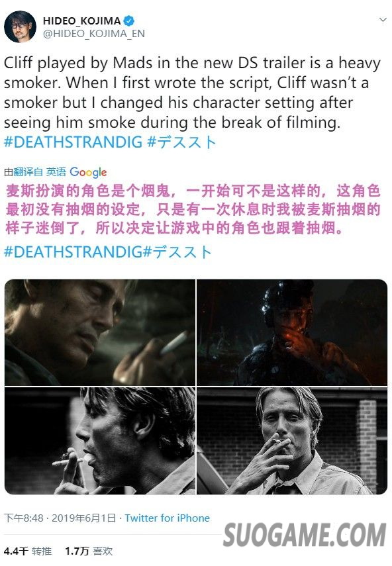View the 4.4千 转推 retweets list
Screen dimensions: 392x566
(x=28, y=551)
